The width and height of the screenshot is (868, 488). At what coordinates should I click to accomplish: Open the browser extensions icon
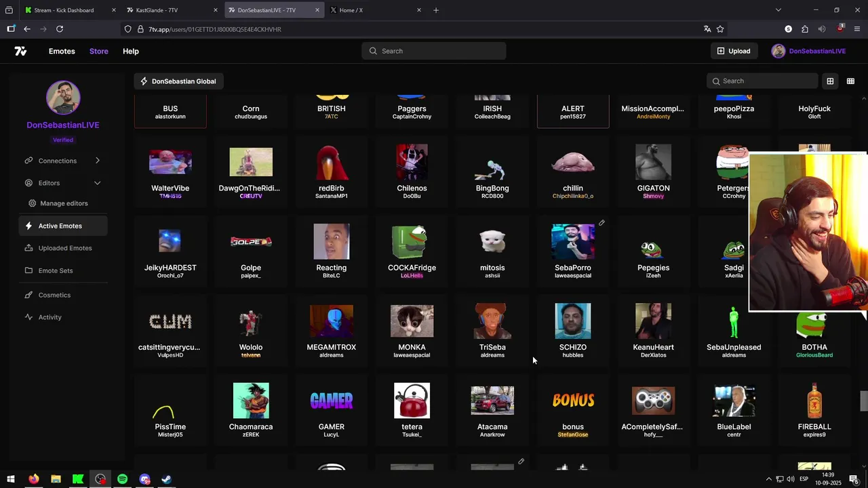pos(804,29)
